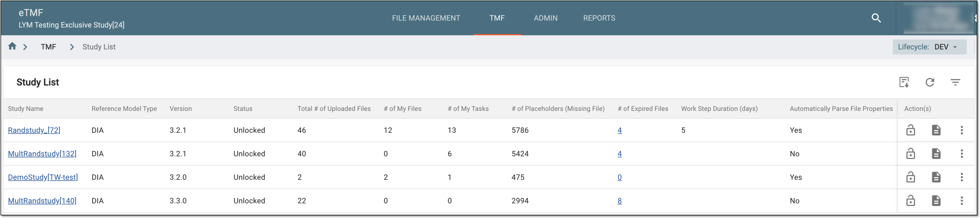The image size is (980, 218).
Task: Click placeholder count 5786
Action: tap(520, 130)
